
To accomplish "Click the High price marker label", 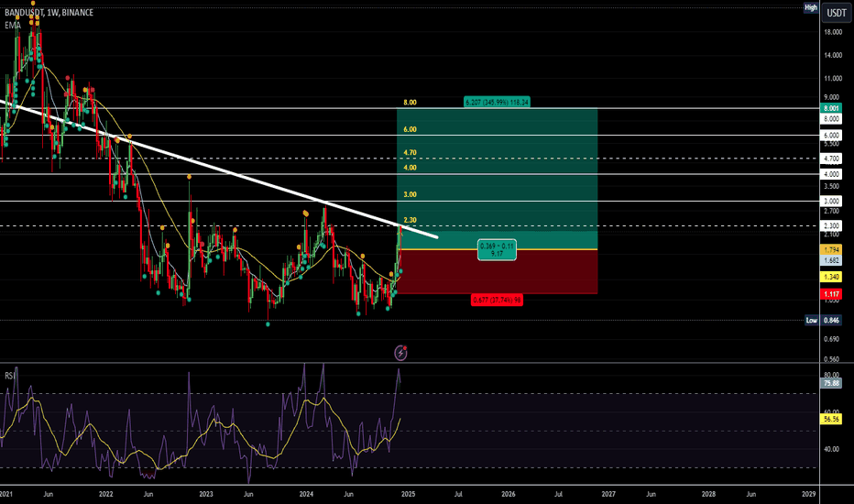I will (x=811, y=7).
